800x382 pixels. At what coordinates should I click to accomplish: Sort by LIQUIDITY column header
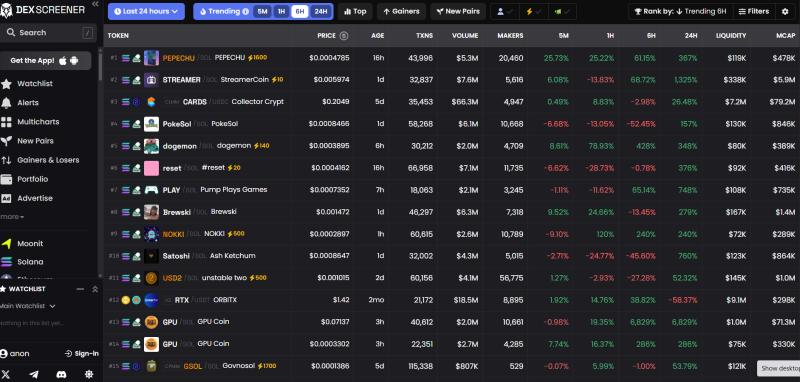pos(731,36)
